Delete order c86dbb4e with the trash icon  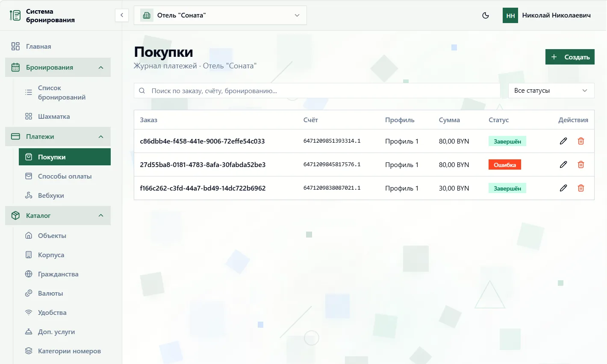click(x=581, y=141)
